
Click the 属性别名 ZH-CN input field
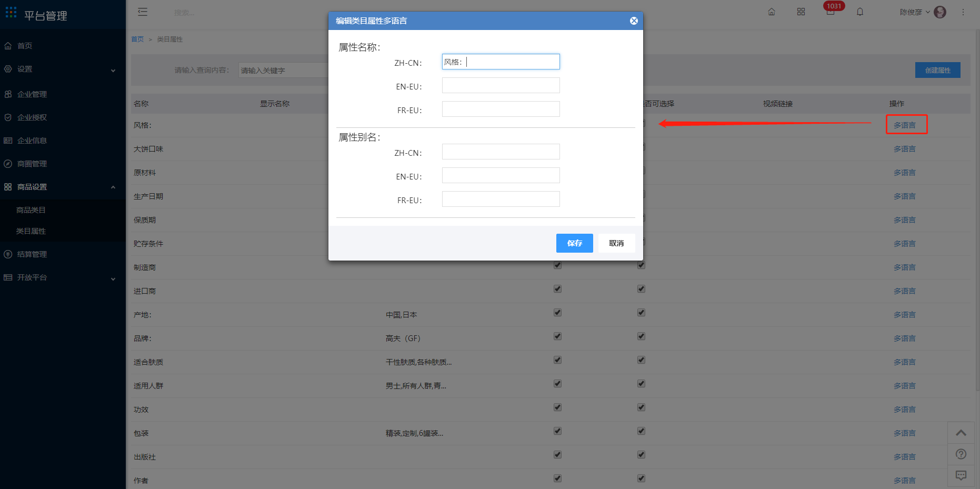501,152
